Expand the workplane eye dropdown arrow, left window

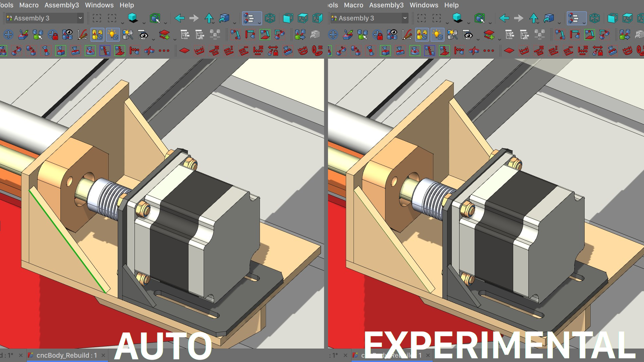point(153,39)
